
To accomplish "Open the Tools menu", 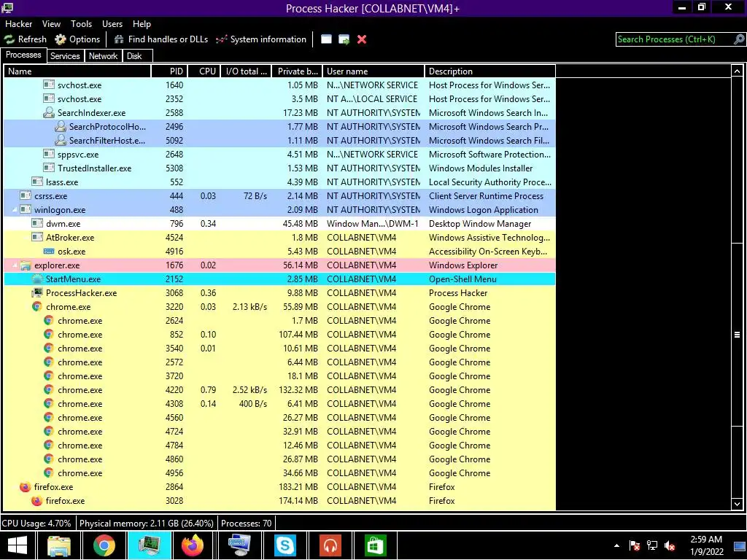I will tap(81, 24).
